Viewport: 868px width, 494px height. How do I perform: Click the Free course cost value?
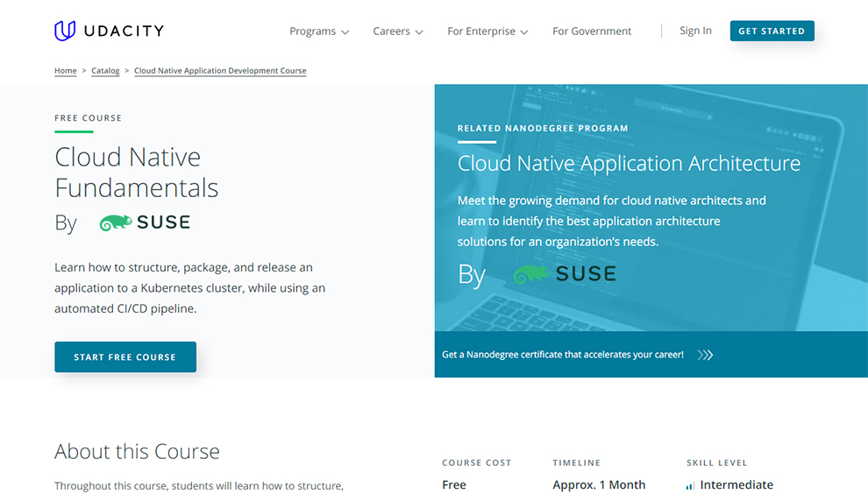pos(454,485)
